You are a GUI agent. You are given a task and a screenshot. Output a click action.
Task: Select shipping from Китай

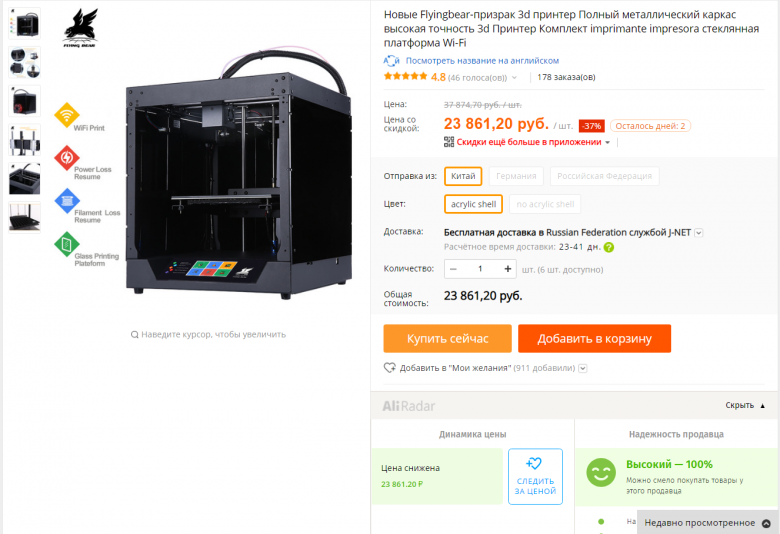pyautogui.click(x=463, y=176)
